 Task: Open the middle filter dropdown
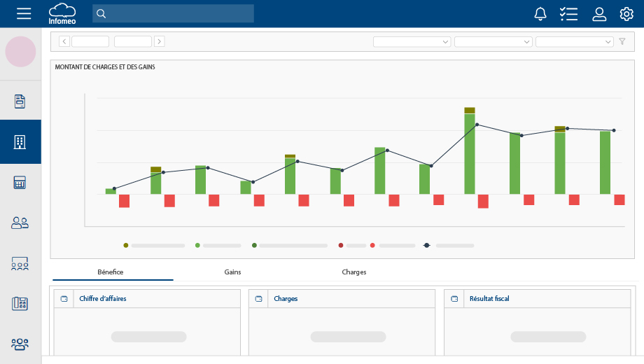(x=493, y=42)
